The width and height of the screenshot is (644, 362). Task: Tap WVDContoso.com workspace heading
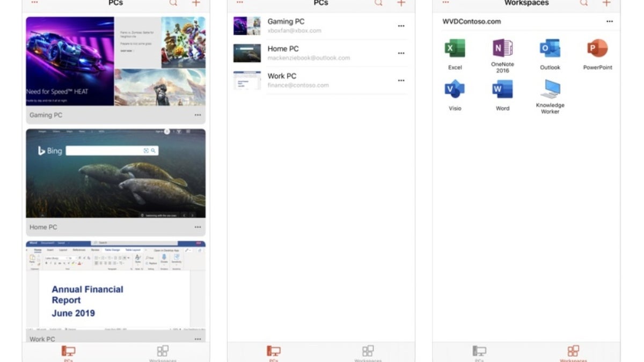pos(472,22)
